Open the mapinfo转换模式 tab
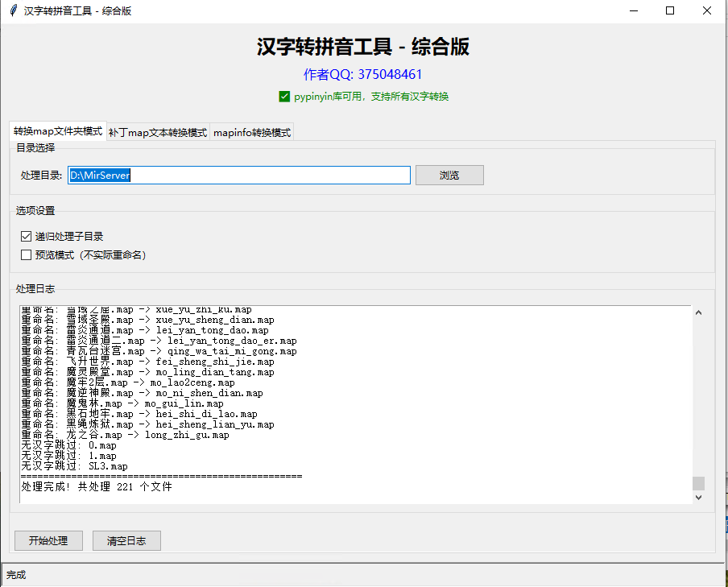The height and width of the screenshot is (587, 728). [x=251, y=133]
